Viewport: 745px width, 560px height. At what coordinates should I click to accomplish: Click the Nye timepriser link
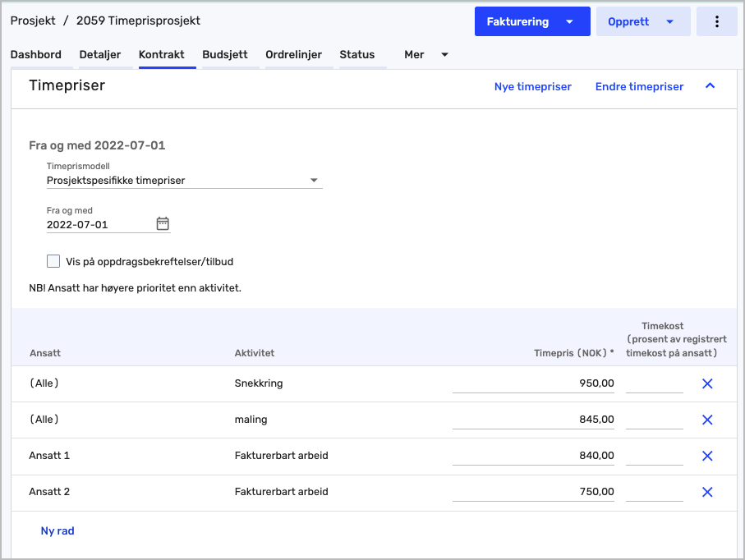(532, 86)
